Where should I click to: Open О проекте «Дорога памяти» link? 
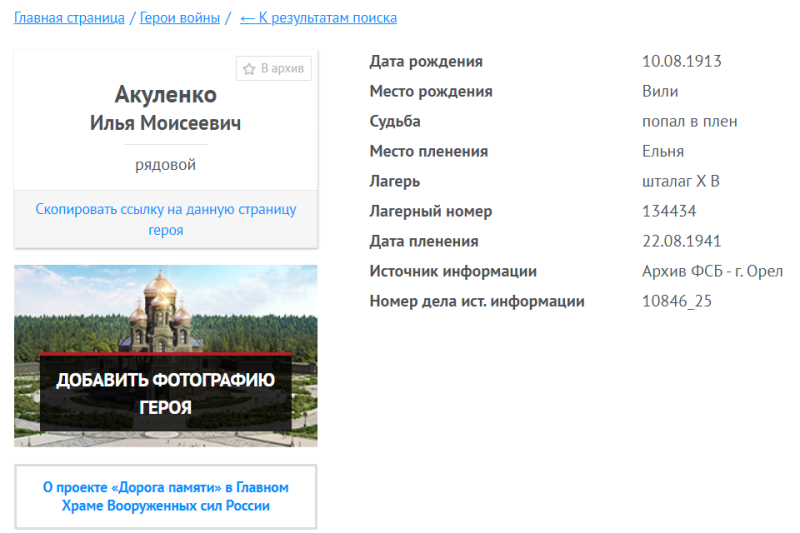click(166, 496)
